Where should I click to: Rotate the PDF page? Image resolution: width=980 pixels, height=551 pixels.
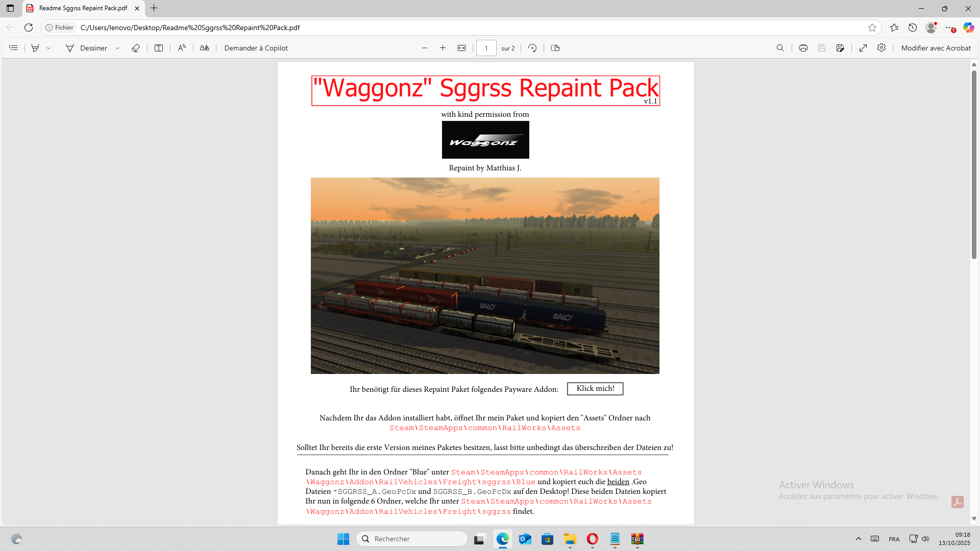[x=532, y=48]
